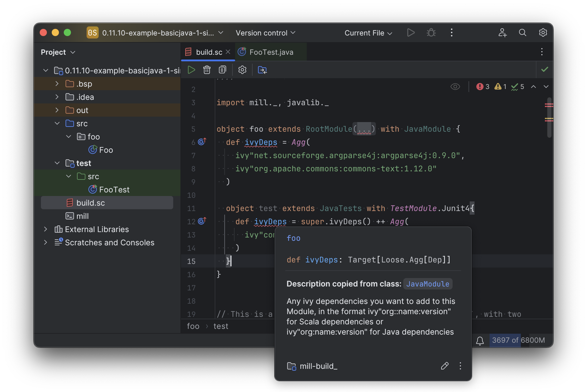The image size is (587, 392).
Task: Open the Current File run configuration dropdown
Action: [x=368, y=32]
